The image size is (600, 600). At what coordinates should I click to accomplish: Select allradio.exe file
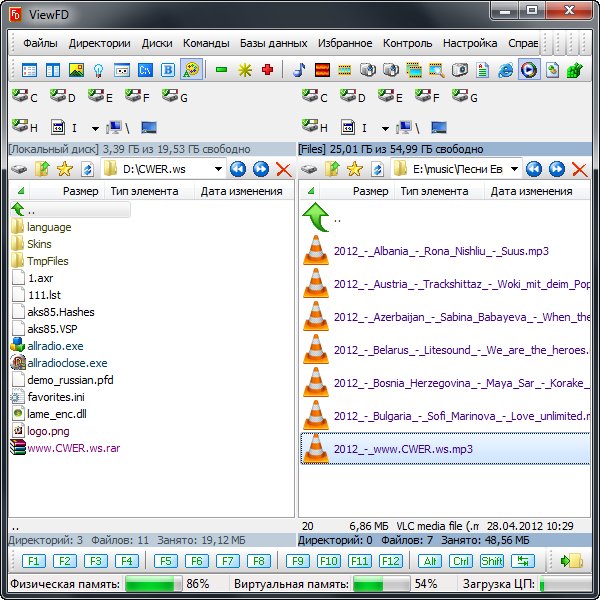(47, 346)
